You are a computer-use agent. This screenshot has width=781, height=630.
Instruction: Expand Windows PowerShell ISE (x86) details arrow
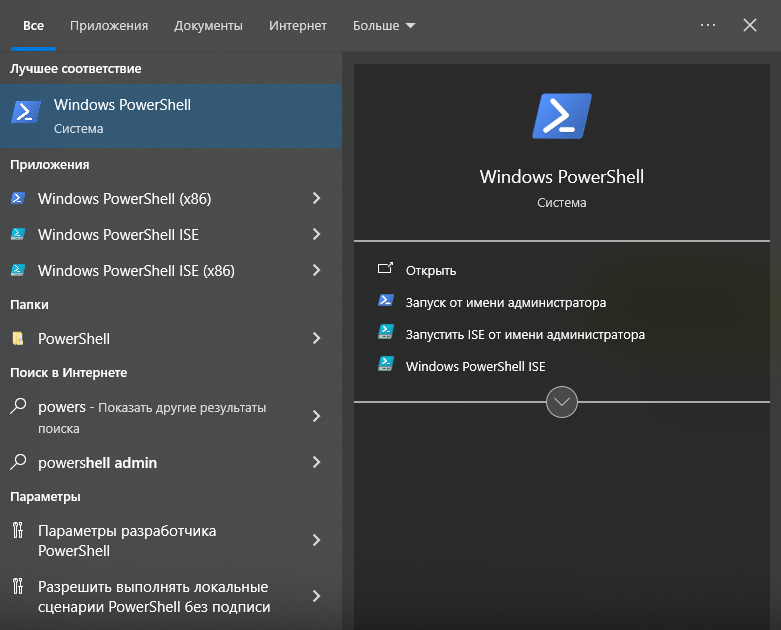click(x=316, y=270)
